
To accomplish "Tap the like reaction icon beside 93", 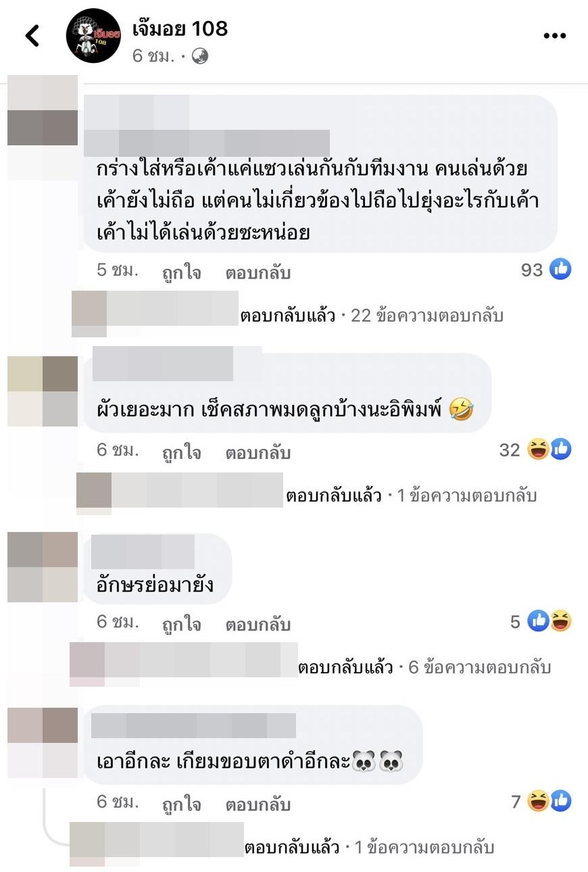I will point(561,270).
